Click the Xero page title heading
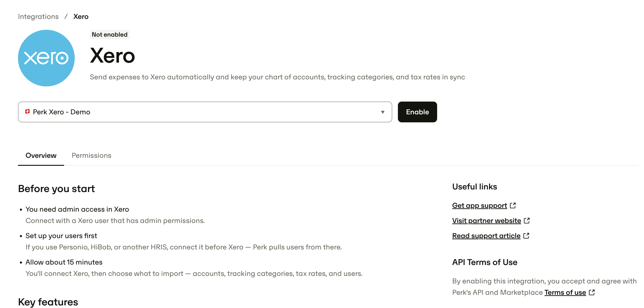Image resolution: width=644 pixels, height=308 pixels. tap(112, 56)
